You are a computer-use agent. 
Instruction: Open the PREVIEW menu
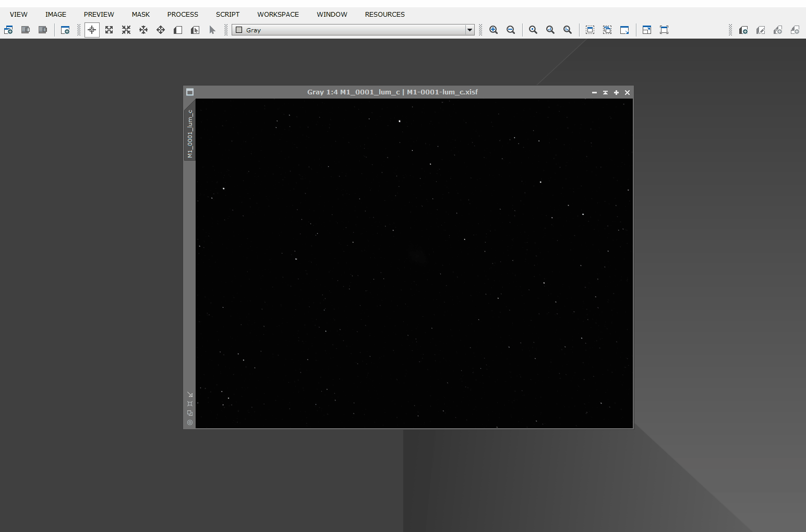pyautogui.click(x=99, y=14)
